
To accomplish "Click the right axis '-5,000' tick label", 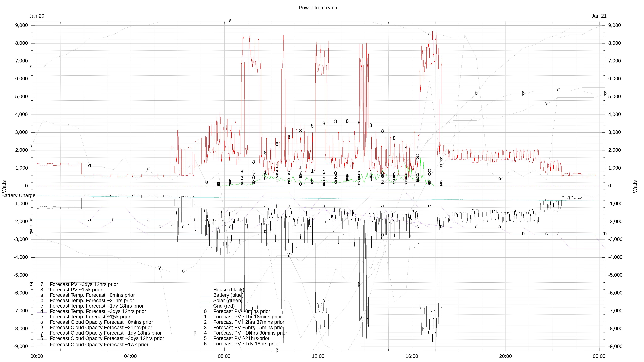I will [x=615, y=275].
